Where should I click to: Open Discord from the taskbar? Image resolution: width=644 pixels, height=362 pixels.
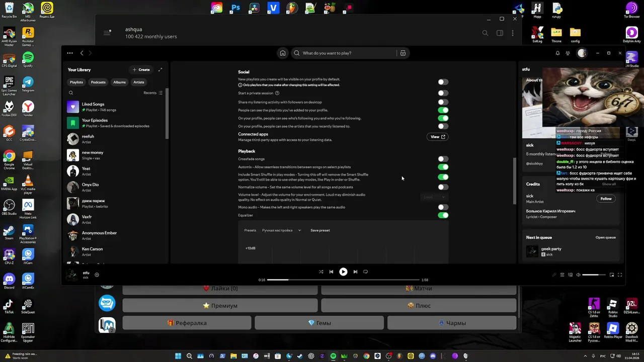(433, 356)
